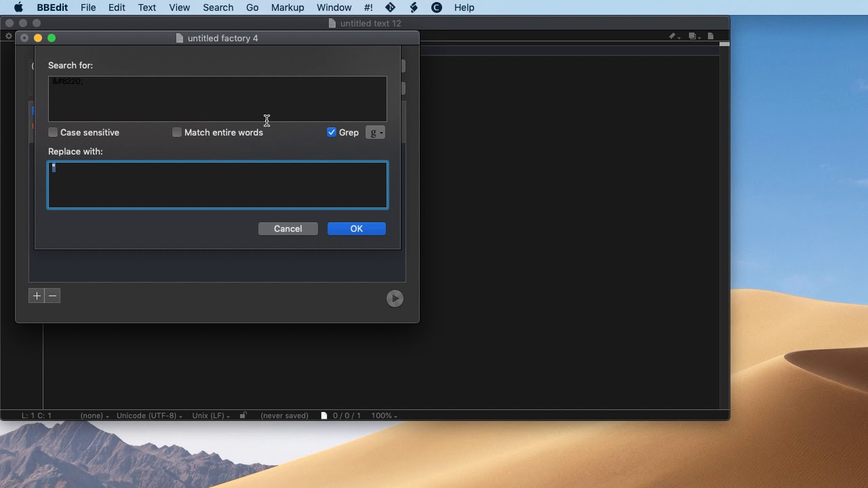Change Unix (LF) line endings

tap(210, 415)
